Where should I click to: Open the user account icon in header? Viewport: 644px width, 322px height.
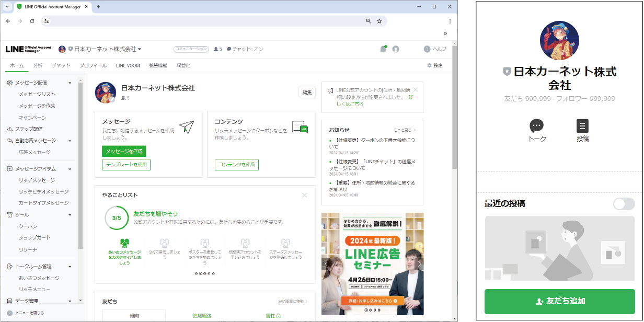click(x=396, y=49)
